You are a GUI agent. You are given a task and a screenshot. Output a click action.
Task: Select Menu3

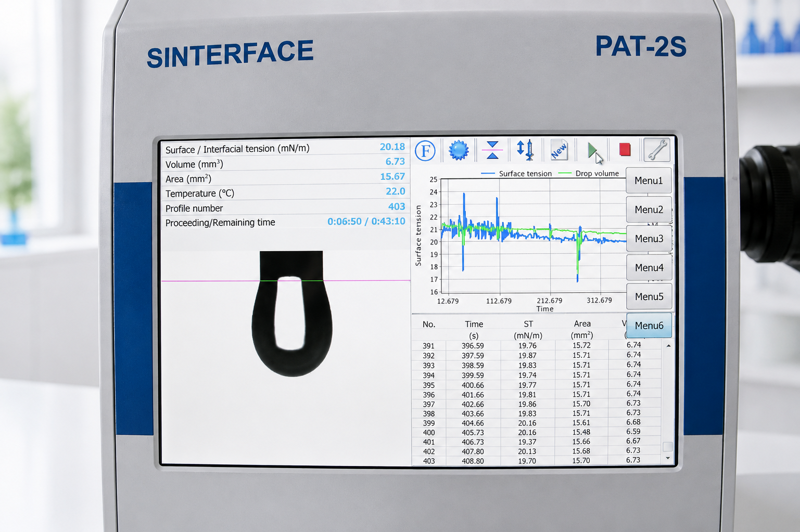[649, 239]
